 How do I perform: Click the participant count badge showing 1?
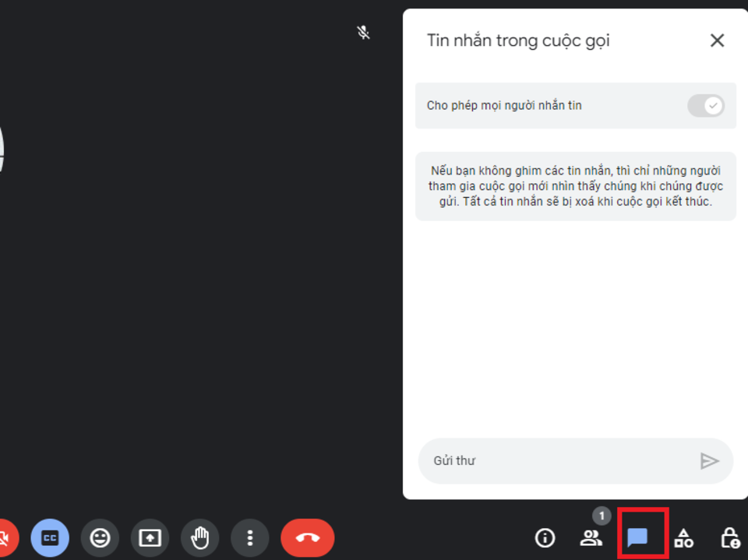pyautogui.click(x=602, y=516)
